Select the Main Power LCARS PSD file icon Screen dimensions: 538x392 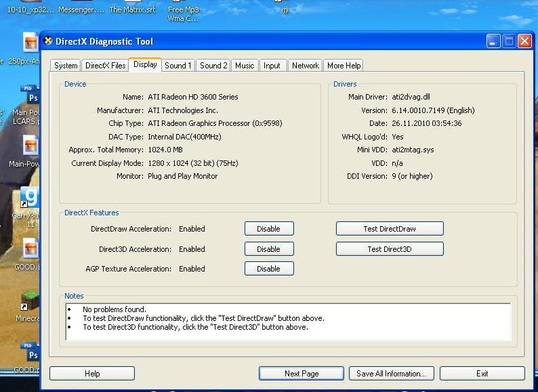[30, 95]
